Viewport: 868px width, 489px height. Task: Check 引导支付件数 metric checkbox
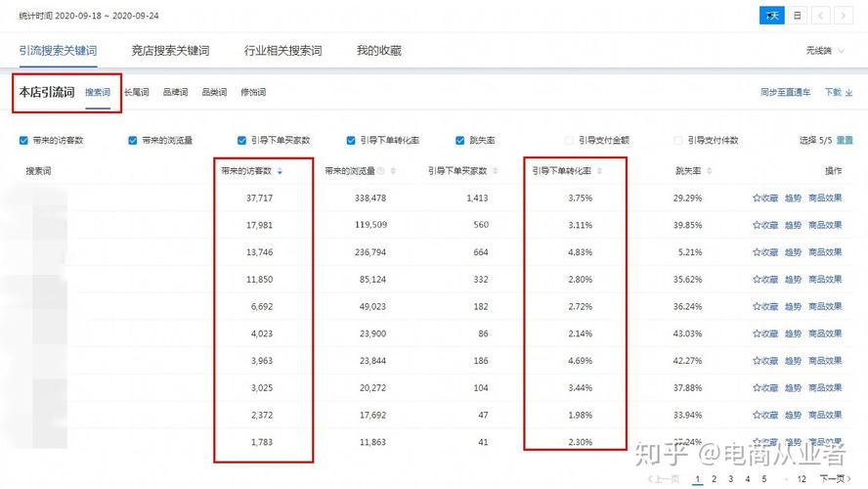coord(677,140)
